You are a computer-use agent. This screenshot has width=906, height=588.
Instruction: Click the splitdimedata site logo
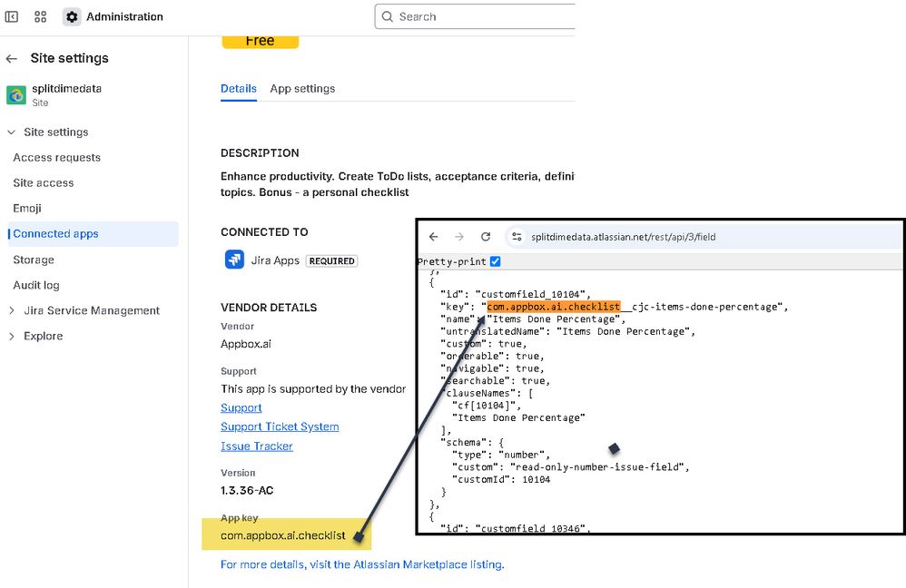point(16,94)
